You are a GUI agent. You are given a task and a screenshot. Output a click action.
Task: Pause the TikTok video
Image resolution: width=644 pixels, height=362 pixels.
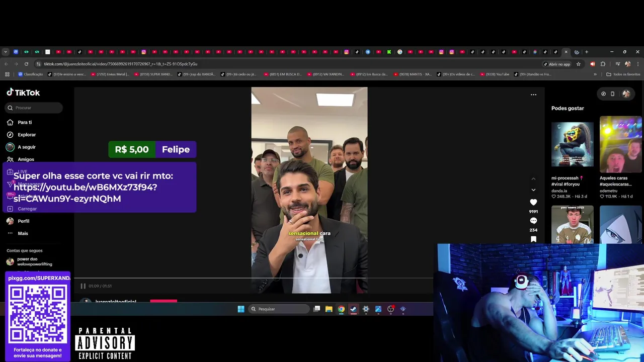tap(83, 286)
